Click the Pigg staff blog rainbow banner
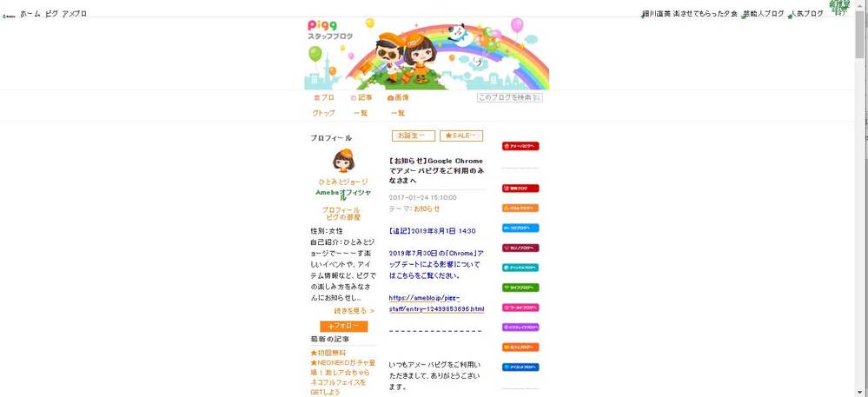 tap(427, 53)
